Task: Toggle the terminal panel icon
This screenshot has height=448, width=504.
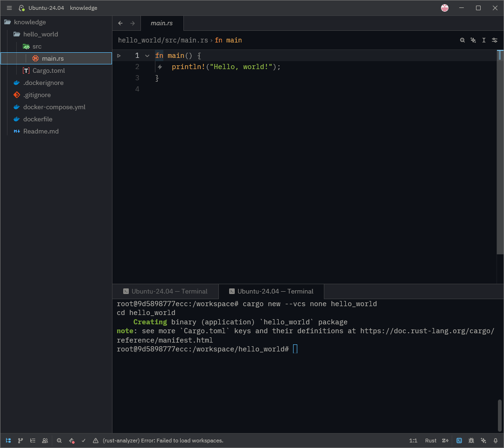Action: [x=459, y=441]
